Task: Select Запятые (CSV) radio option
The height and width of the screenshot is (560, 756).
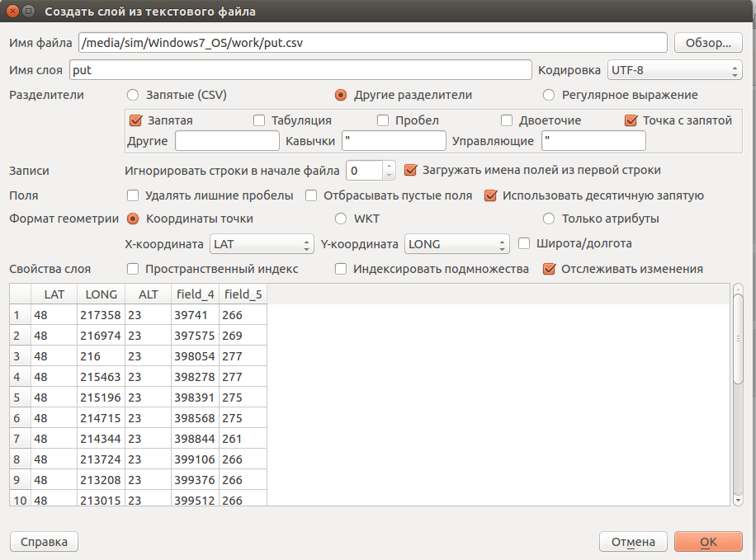Action: (x=134, y=95)
